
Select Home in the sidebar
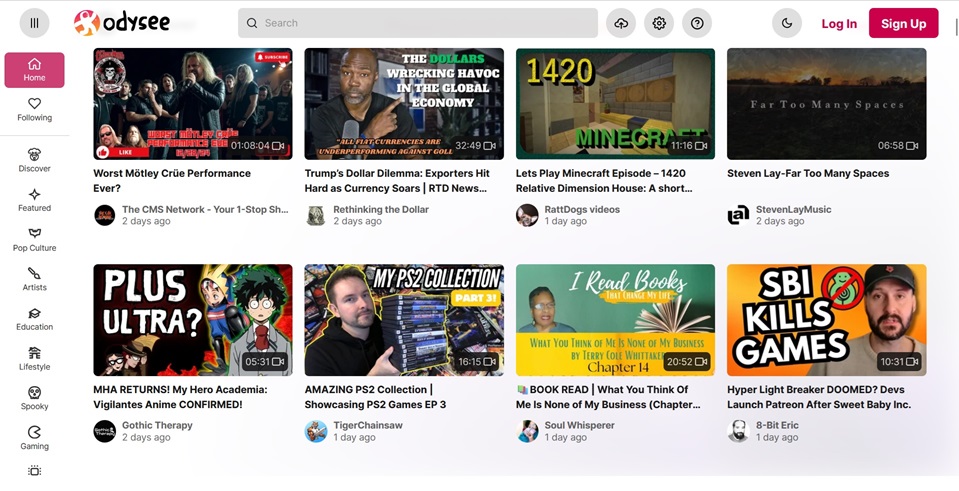[34, 70]
